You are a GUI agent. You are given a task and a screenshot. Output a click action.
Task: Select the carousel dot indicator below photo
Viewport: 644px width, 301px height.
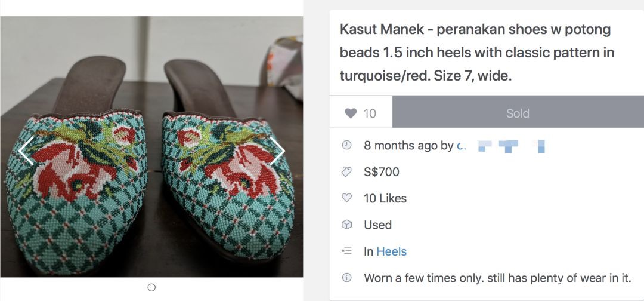(151, 287)
